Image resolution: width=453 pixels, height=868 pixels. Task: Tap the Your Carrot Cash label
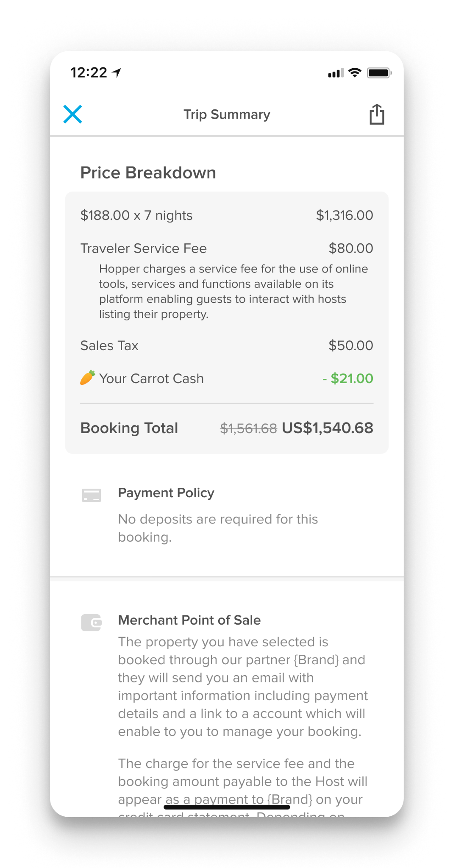151,378
